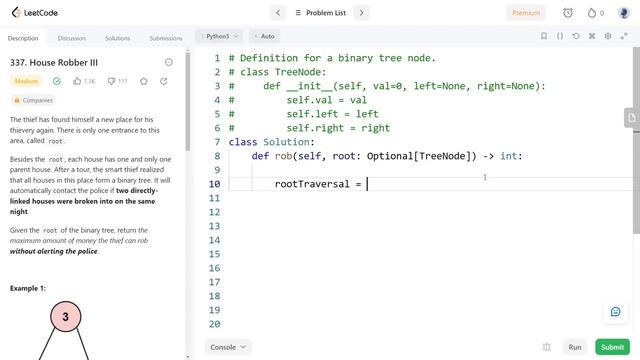Open the feedback chat smiley icon
640x360 pixels.
(616, 312)
